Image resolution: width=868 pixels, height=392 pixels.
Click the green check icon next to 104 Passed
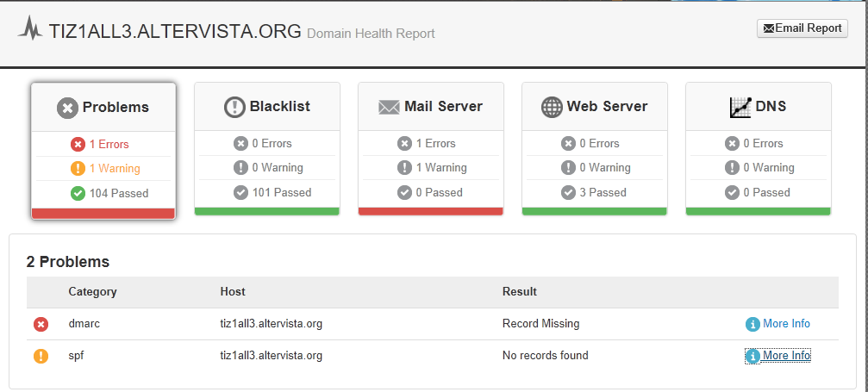[78, 193]
